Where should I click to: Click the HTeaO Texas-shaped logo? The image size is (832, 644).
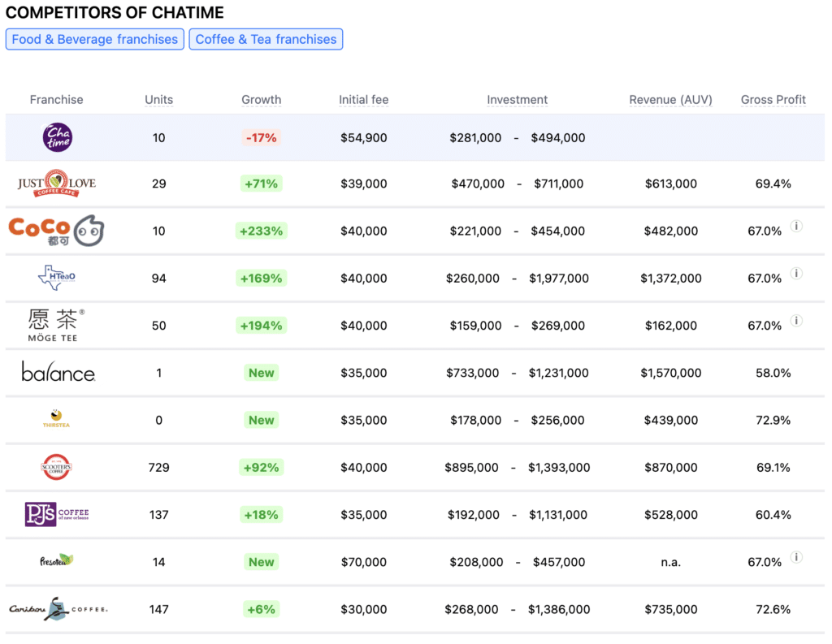pos(57,278)
